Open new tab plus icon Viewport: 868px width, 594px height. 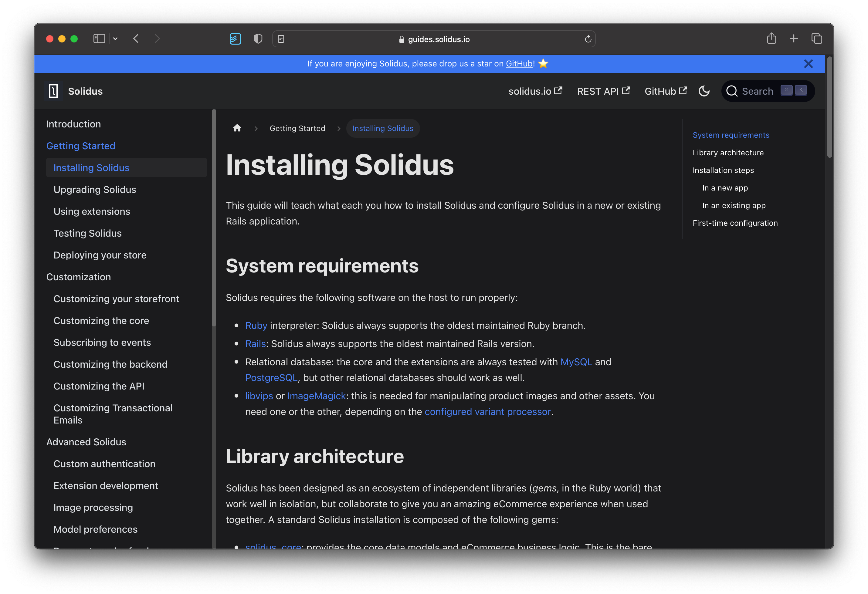(794, 39)
